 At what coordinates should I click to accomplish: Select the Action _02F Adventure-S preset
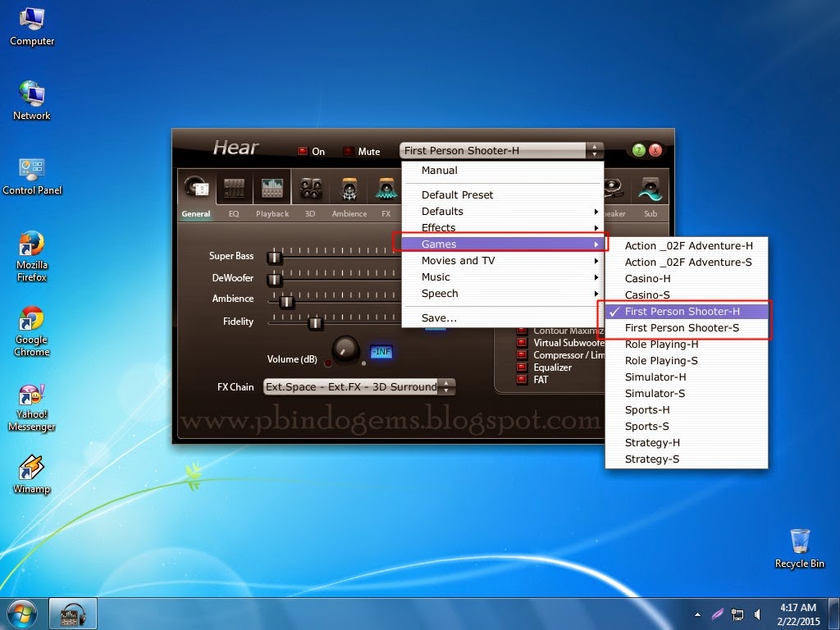coord(687,262)
